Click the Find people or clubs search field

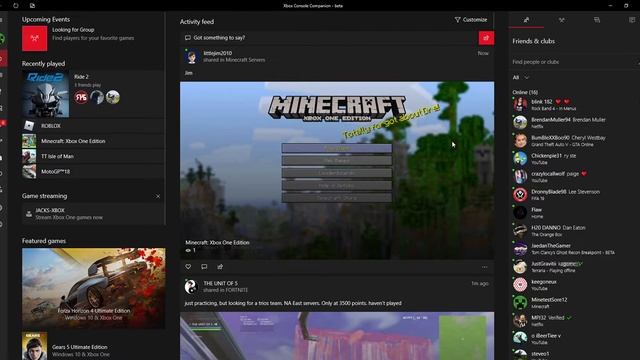(573, 62)
